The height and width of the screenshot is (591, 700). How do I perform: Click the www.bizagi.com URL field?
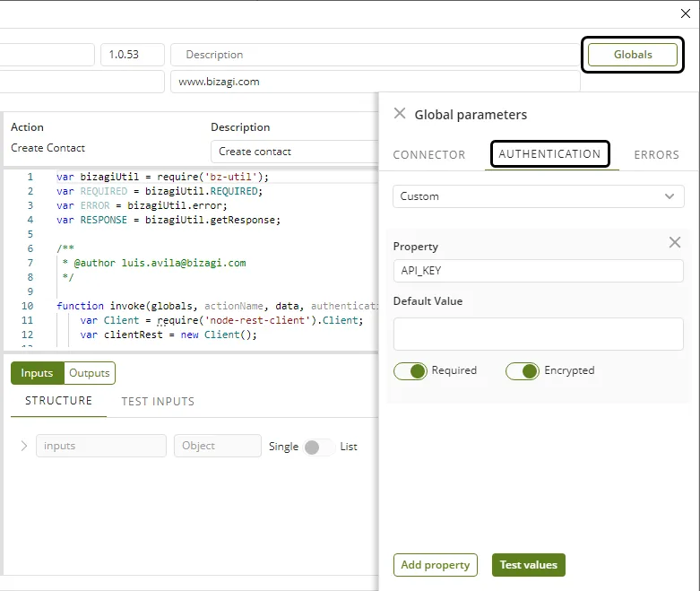[x=375, y=82]
